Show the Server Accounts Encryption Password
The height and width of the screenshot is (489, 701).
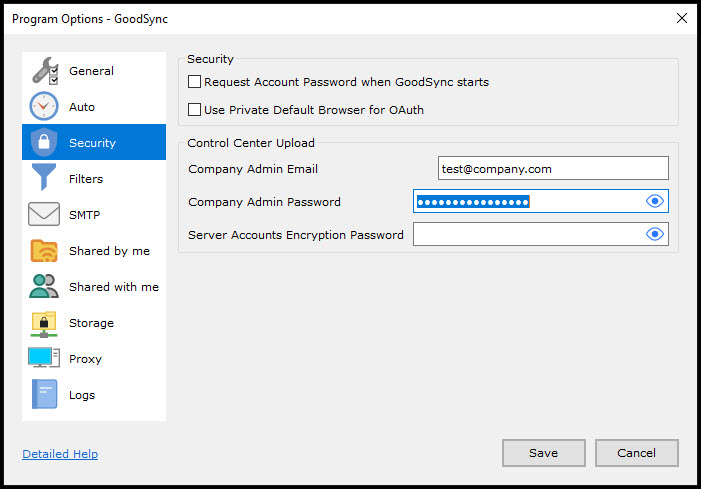pos(655,235)
